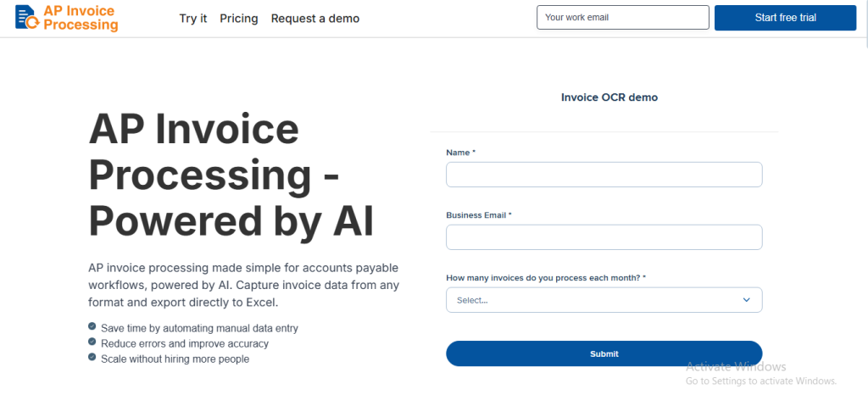This screenshot has height=406, width=868.
Task: Click the "How many invoices" question label
Action: click(546, 278)
